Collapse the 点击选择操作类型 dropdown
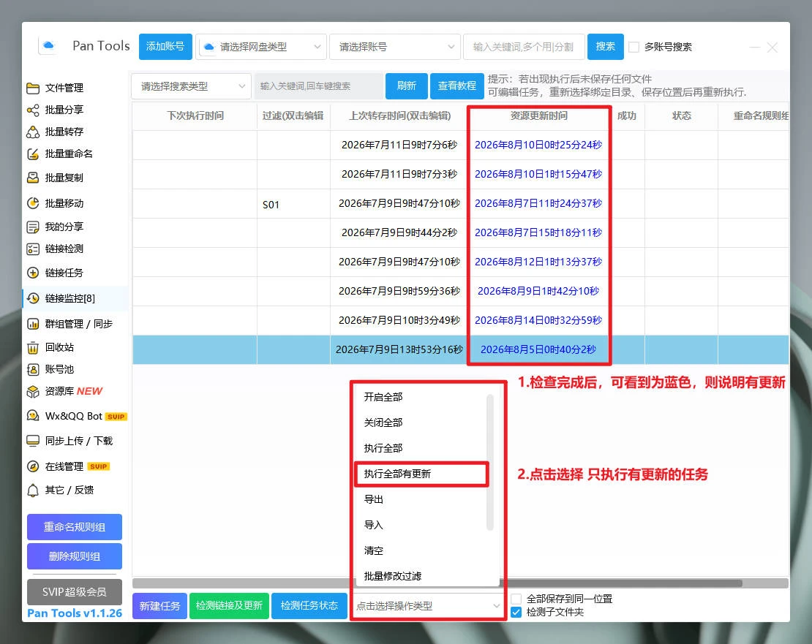 coord(428,606)
